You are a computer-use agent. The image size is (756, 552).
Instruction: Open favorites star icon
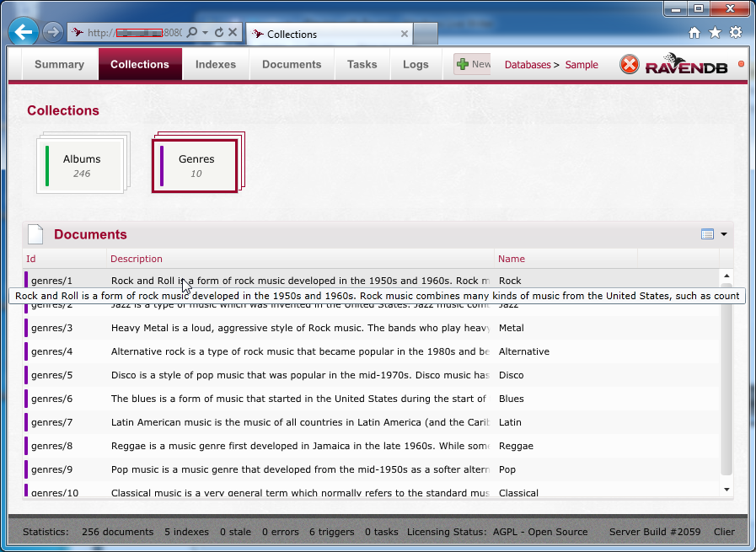715,32
